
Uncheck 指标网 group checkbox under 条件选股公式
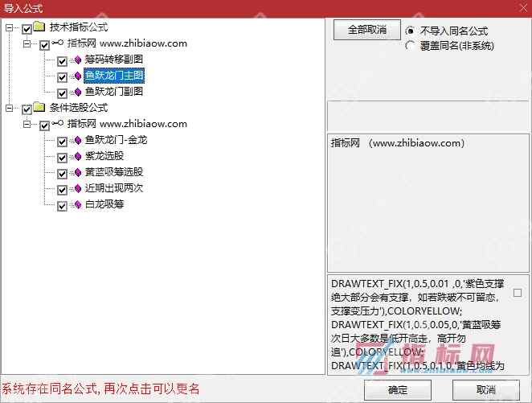pos(44,125)
